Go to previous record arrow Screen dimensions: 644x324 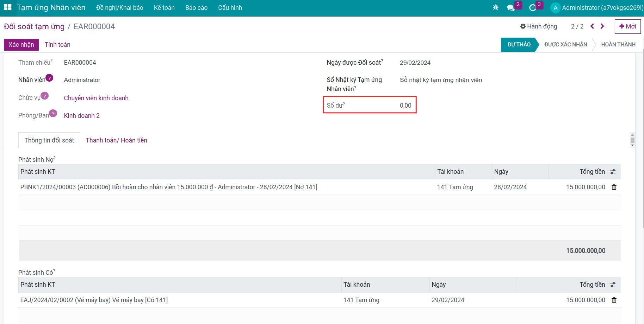point(592,26)
